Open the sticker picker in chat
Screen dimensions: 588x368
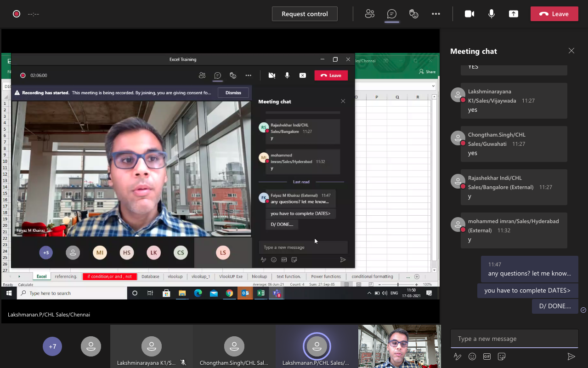coord(502,356)
